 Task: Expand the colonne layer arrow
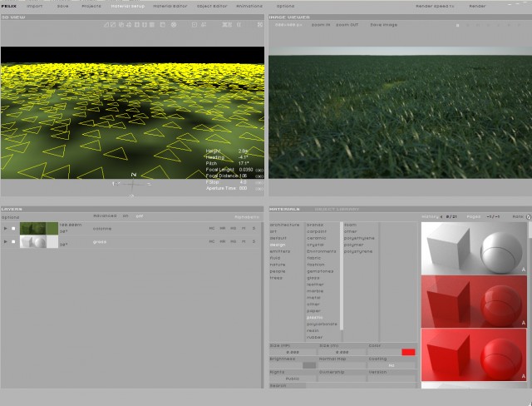6,229
